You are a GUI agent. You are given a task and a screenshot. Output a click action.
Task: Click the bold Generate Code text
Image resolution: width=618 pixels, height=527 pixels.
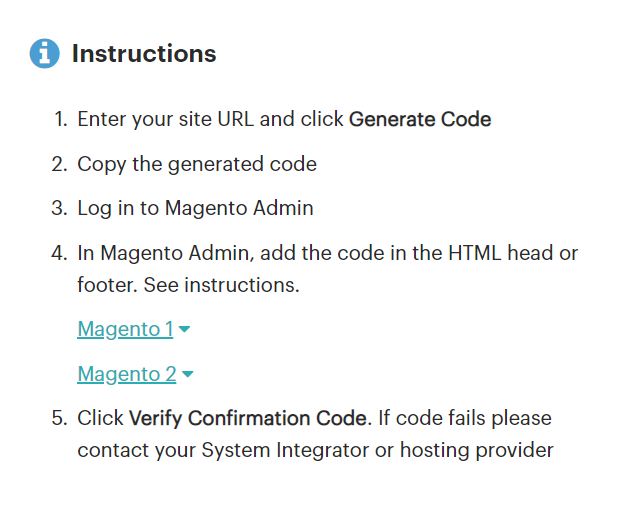click(x=420, y=119)
